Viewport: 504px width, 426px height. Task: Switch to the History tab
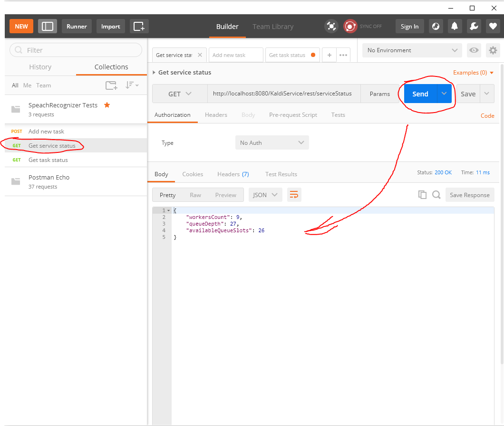pos(40,67)
